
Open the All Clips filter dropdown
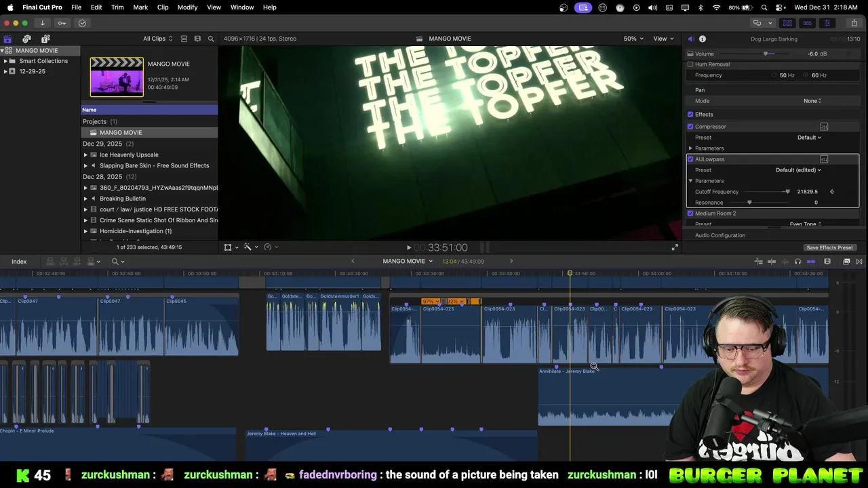pos(157,39)
